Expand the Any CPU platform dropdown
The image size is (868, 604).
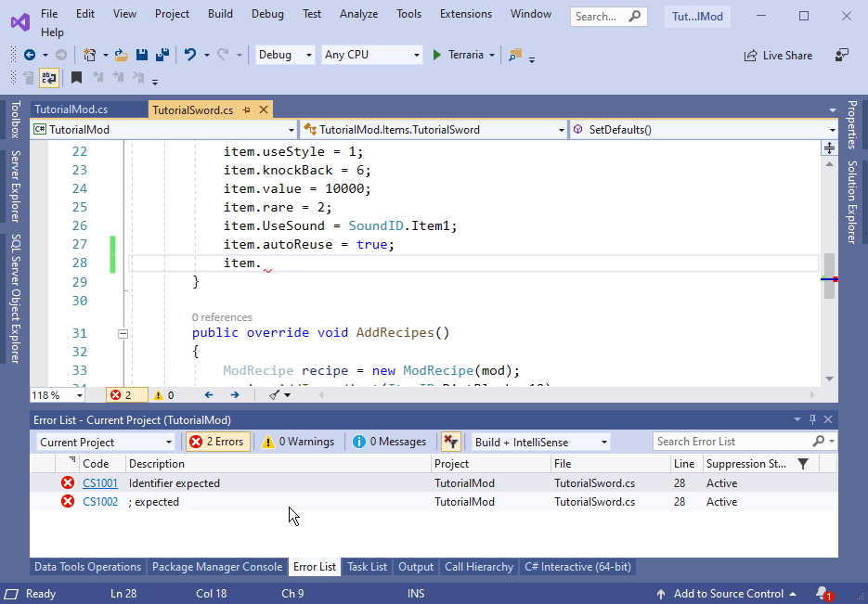371,55
